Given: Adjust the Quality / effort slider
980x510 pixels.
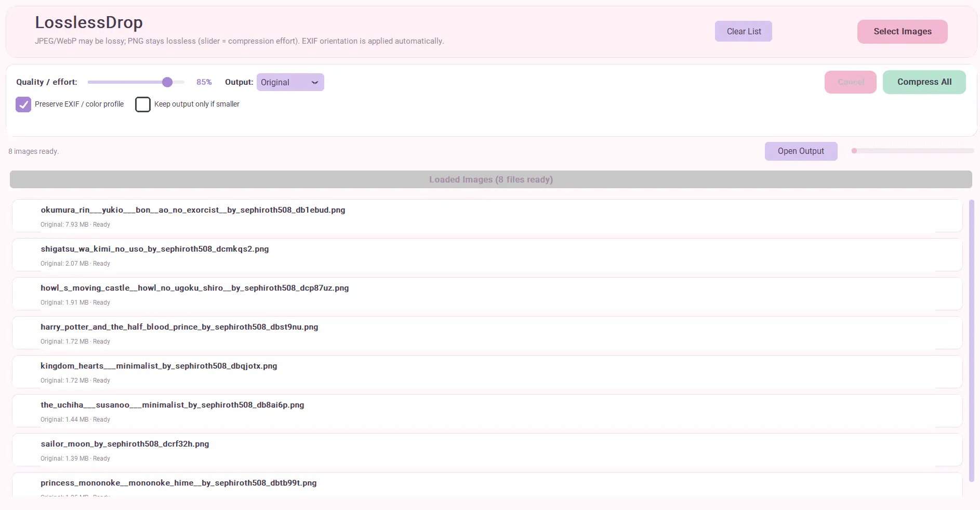Looking at the screenshot, I should [x=136, y=82].
